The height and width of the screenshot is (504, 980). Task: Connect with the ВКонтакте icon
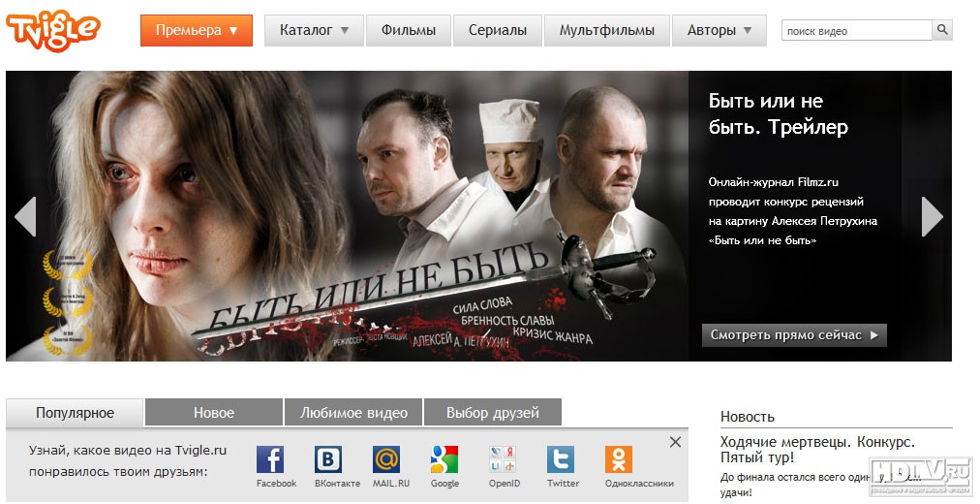328,459
